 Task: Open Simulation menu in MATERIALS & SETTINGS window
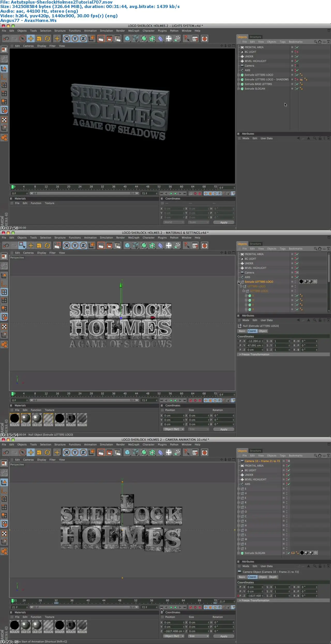[106, 237]
